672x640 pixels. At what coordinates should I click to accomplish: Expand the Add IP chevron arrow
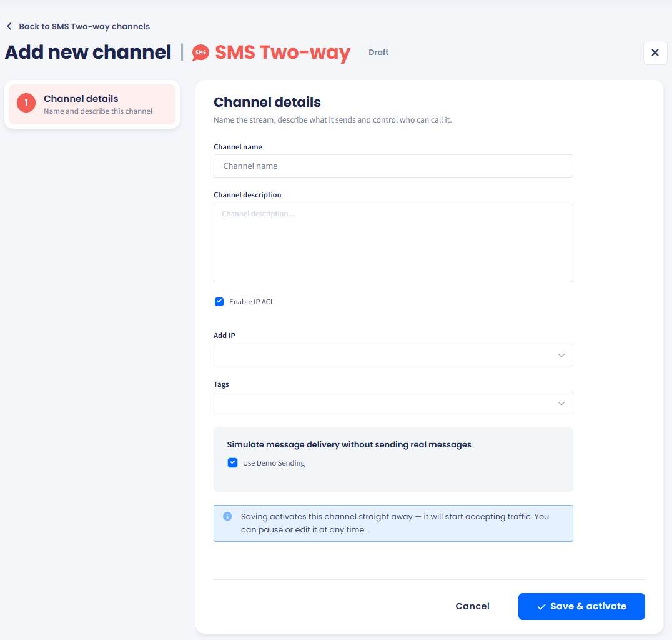pyautogui.click(x=561, y=355)
